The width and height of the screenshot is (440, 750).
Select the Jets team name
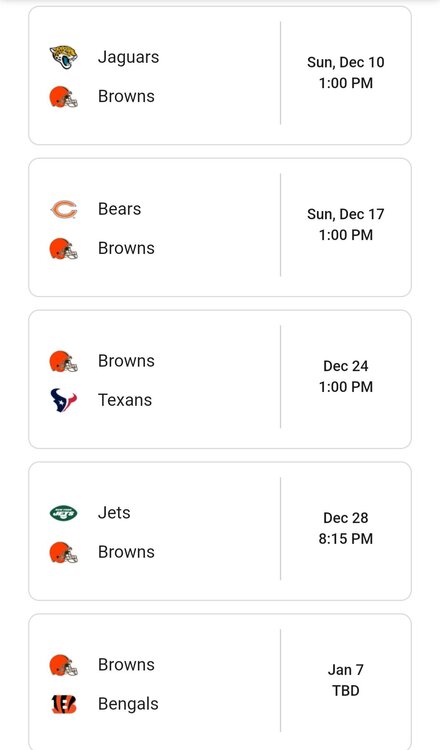[x=114, y=513]
